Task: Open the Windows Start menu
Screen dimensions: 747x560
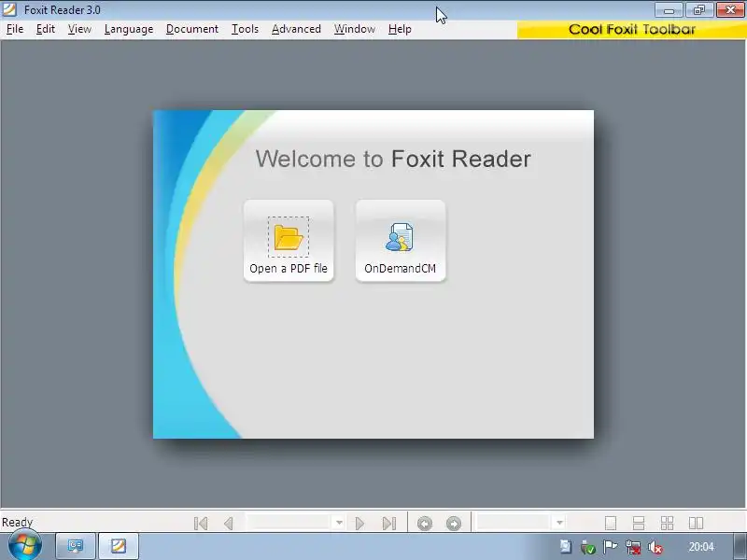Action: [x=25, y=546]
